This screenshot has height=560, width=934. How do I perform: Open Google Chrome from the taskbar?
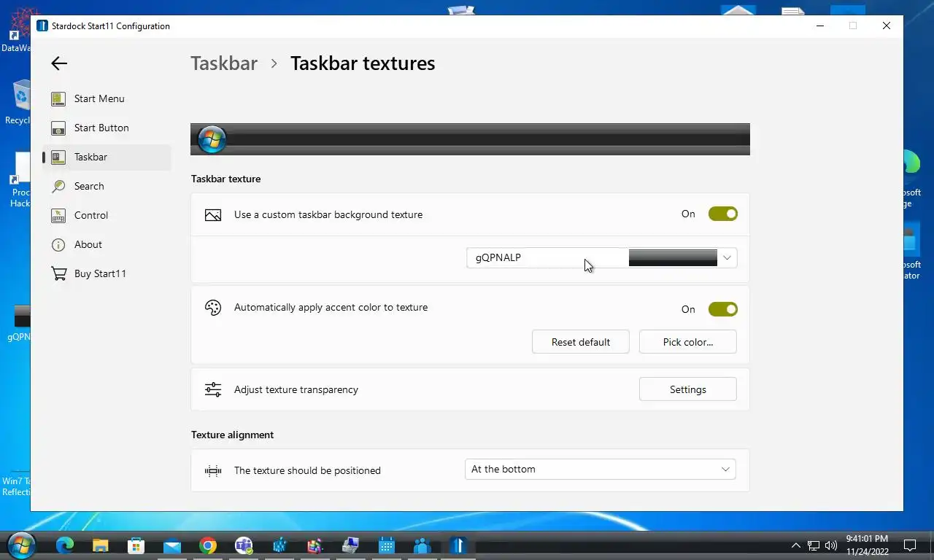[208, 545]
